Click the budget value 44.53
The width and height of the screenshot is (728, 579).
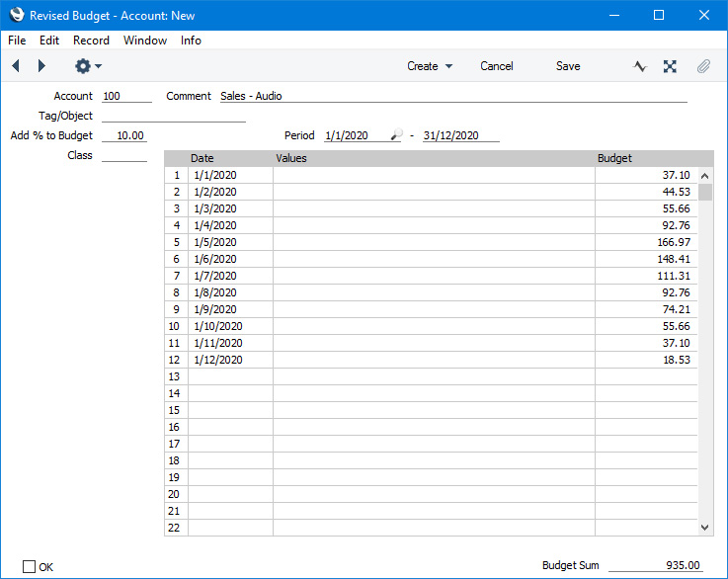(x=646, y=192)
